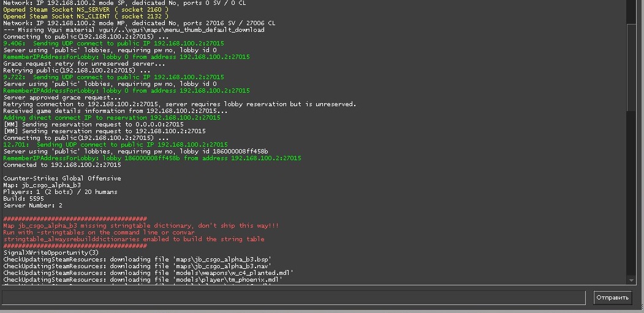Click 'RememberIPAddressForLobby: lobby 186000008ff458b' line

pyautogui.click(x=152, y=158)
